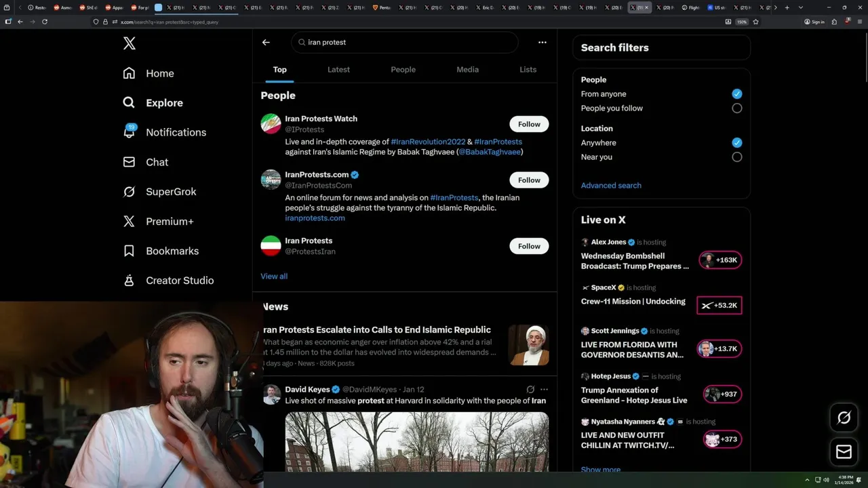Click taskbar volume speaker icon
This screenshot has height=488, width=868.
[x=826, y=480]
